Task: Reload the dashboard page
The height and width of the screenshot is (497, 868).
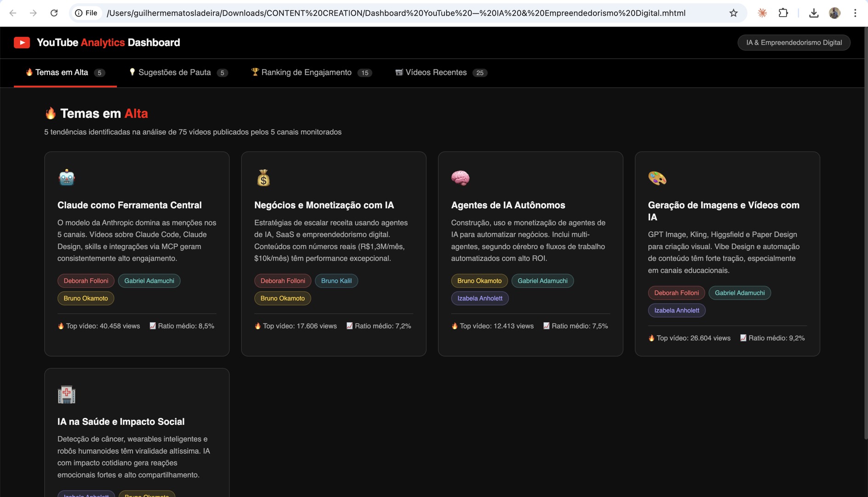Action: [x=54, y=13]
